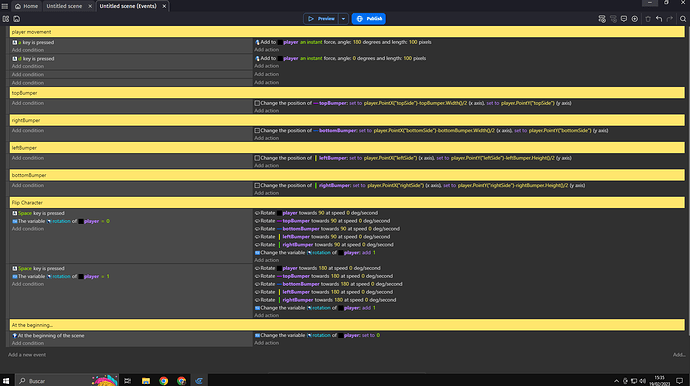Close the Untitled scene (Events) tab
The width and height of the screenshot is (690, 386).
(164, 6)
